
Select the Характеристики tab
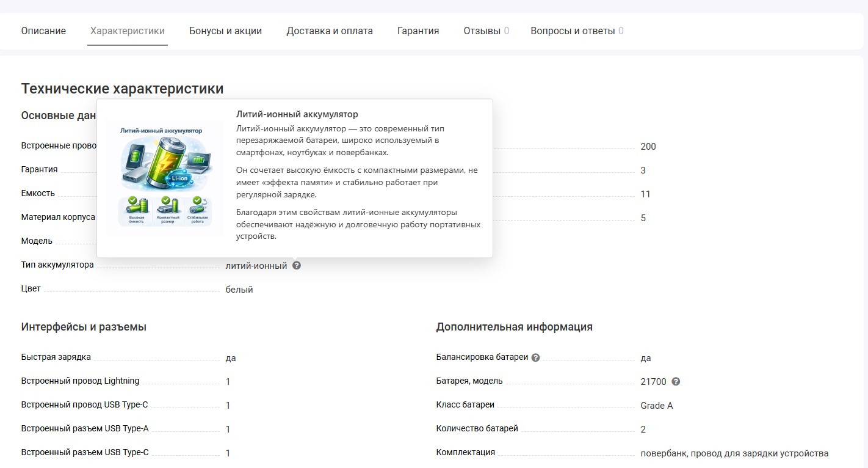click(127, 31)
